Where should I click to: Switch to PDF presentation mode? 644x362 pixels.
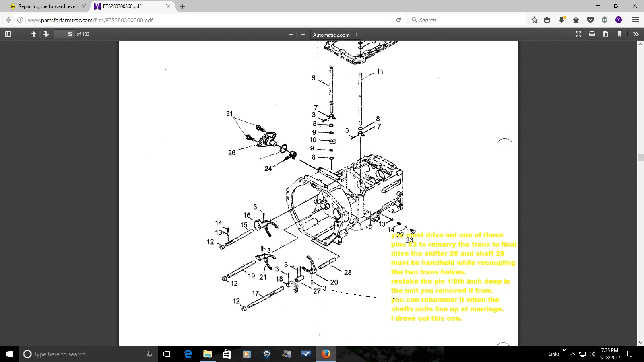coord(578,34)
